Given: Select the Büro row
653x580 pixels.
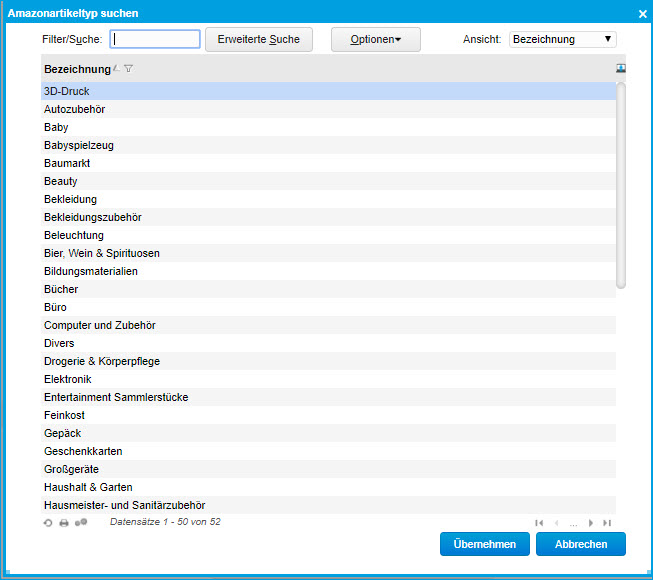Looking at the screenshot, I should (x=328, y=307).
